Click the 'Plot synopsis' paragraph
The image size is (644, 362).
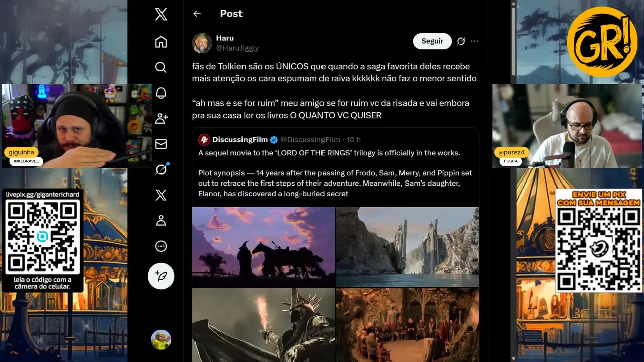tap(335, 183)
